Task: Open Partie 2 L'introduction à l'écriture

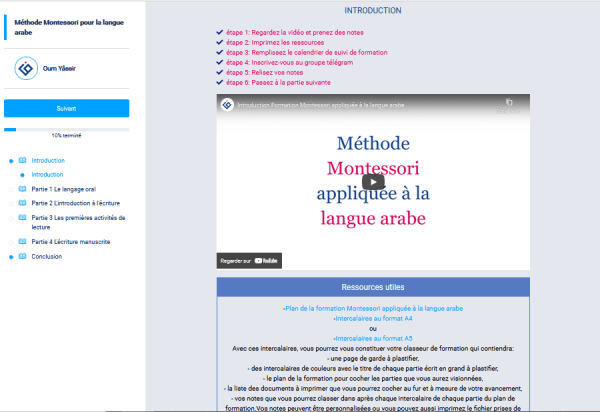Action: point(76,203)
